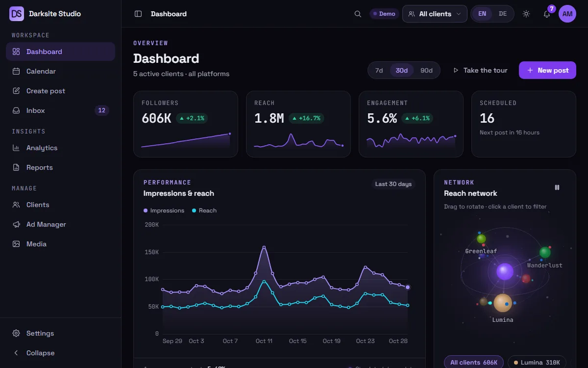Pause the Reach network animation
This screenshot has height=368, width=588.
point(557,187)
